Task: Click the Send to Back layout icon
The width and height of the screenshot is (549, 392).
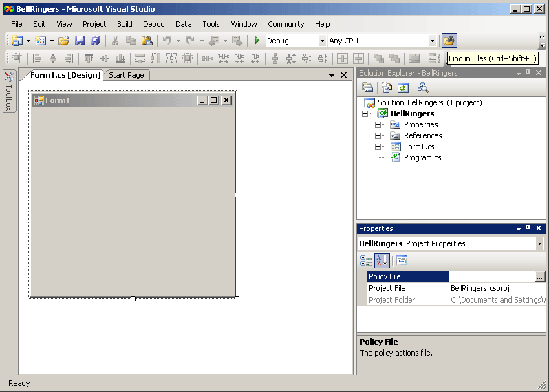Action: 395,58
